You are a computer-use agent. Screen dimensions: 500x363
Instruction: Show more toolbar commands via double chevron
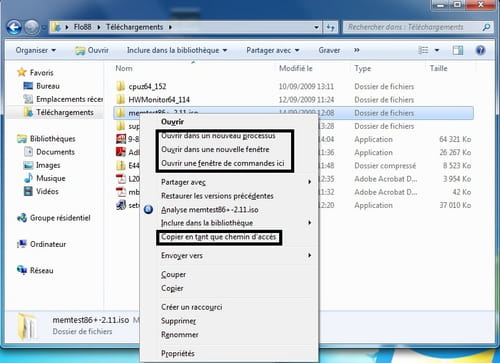357,50
